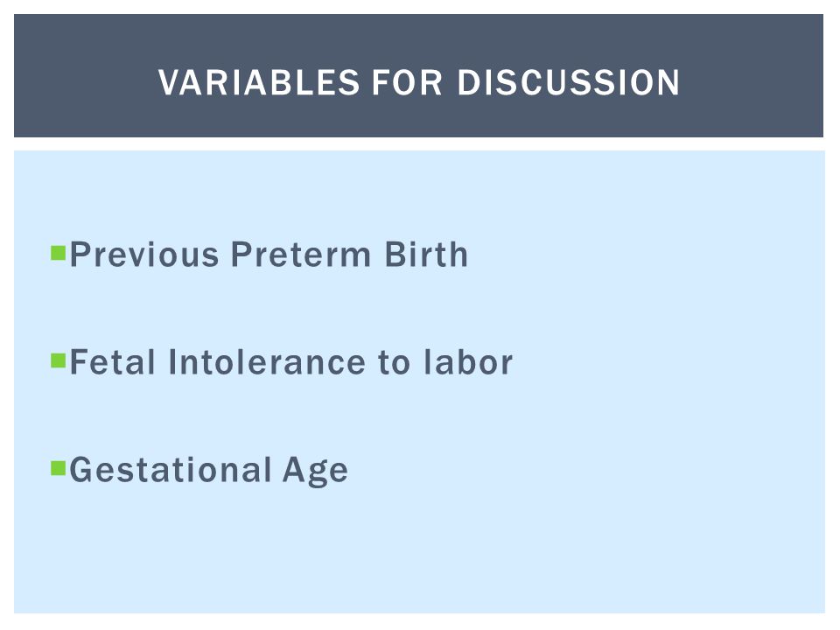Click the word Birth in first bullet

426,254
